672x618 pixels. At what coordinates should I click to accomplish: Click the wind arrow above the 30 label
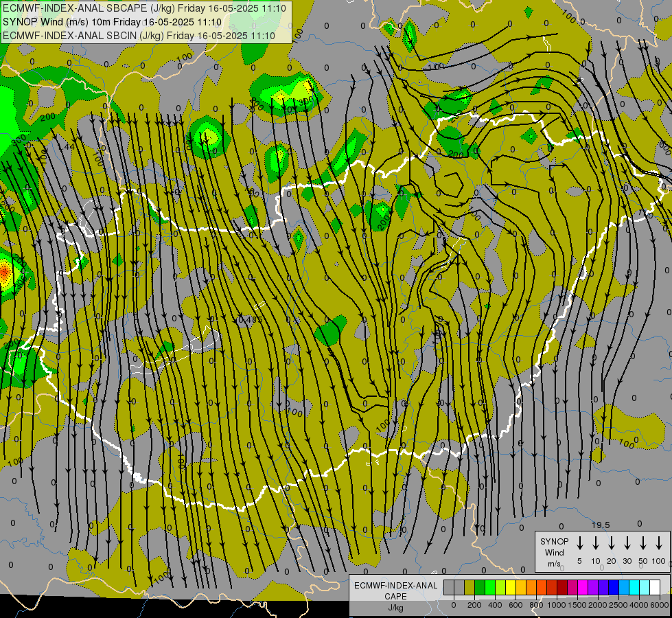tap(627, 542)
